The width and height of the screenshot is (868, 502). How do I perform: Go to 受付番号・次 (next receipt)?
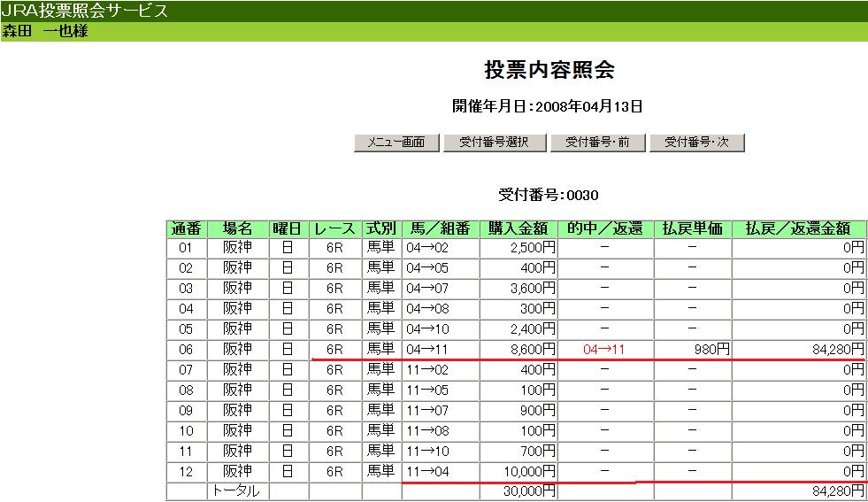[x=696, y=143]
